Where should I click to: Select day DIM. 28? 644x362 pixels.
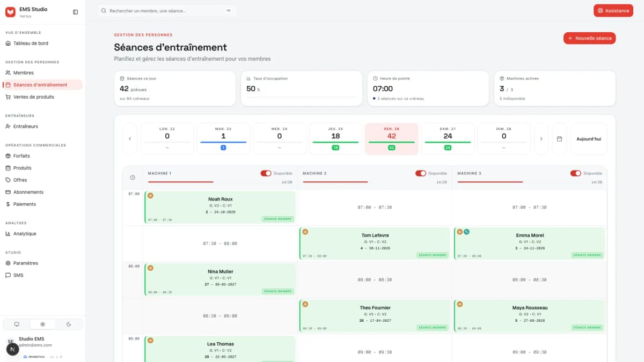pos(503,139)
